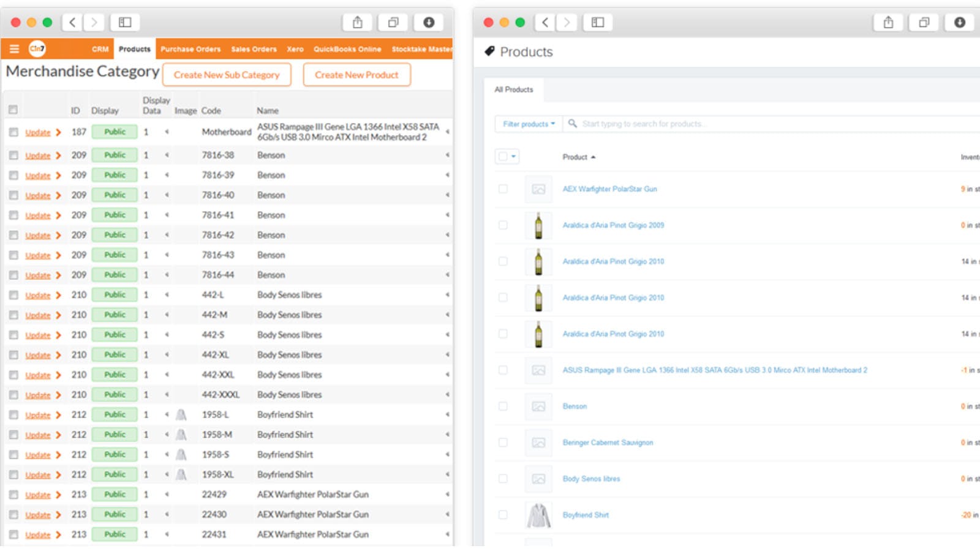Go forward in the right Products window
980x551 pixels.
(x=567, y=23)
